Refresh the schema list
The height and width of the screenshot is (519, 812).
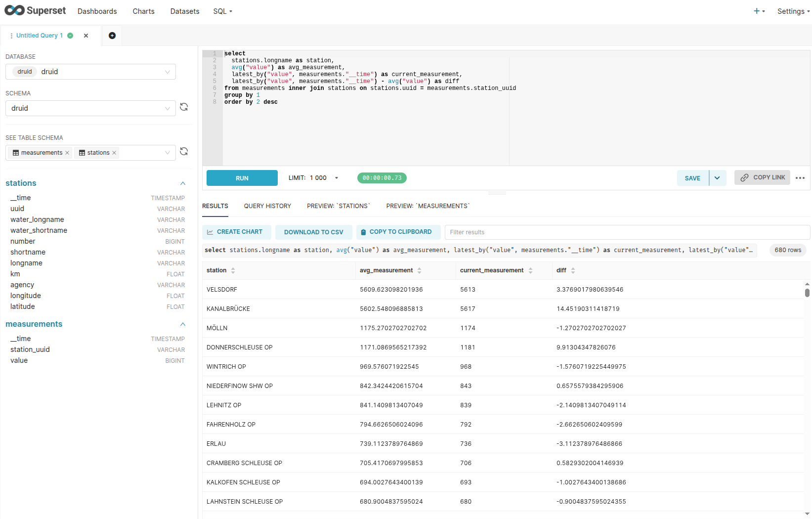coord(184,107)
